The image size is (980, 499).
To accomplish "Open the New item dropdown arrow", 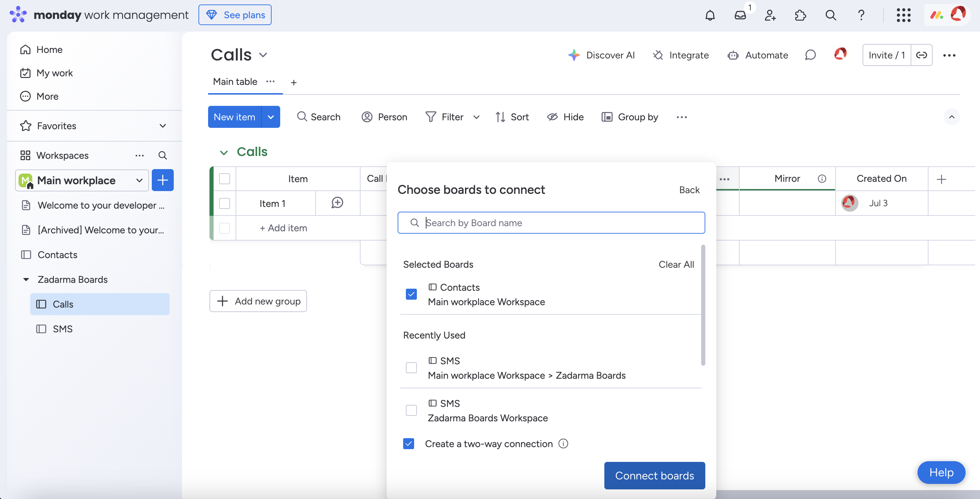I will (x=271, y=117).
